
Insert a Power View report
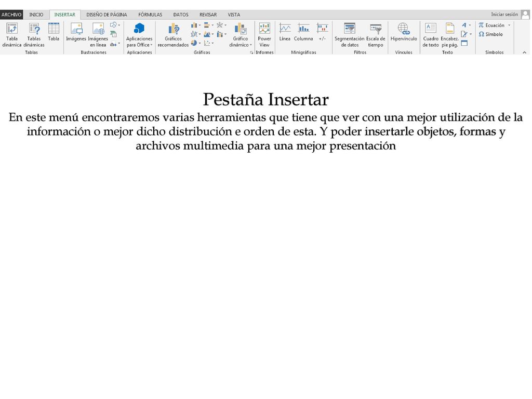264,35
